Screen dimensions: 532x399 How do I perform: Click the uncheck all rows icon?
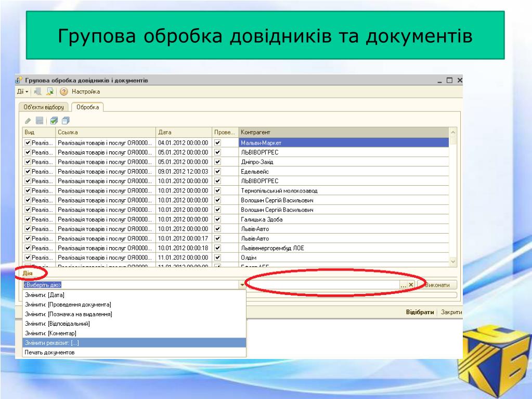[x=66, y=121]
